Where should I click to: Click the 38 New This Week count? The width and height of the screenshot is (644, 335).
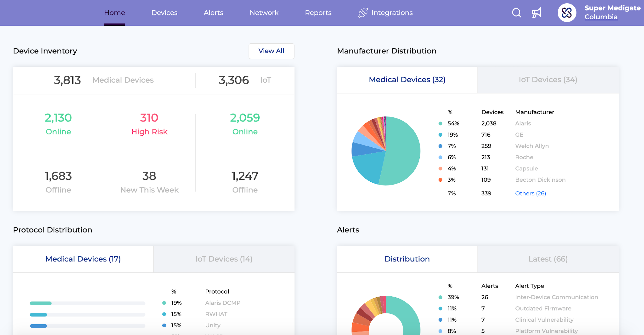149,176
